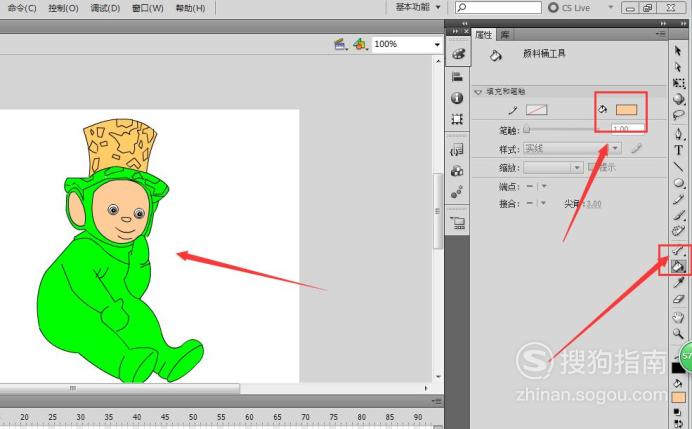Expand the icon panel dock double-arrow
Screen dimensions: 692x429
point(464,23)
